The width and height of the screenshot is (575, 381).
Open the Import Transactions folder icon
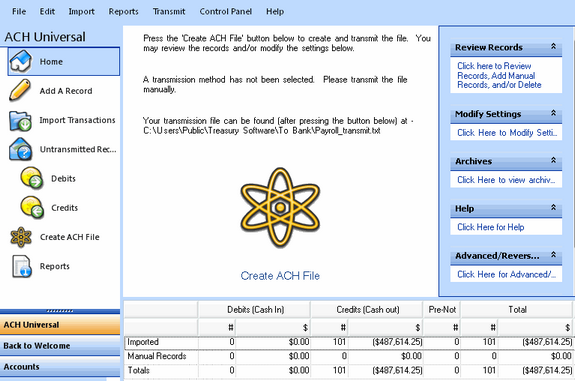[20, 121]
